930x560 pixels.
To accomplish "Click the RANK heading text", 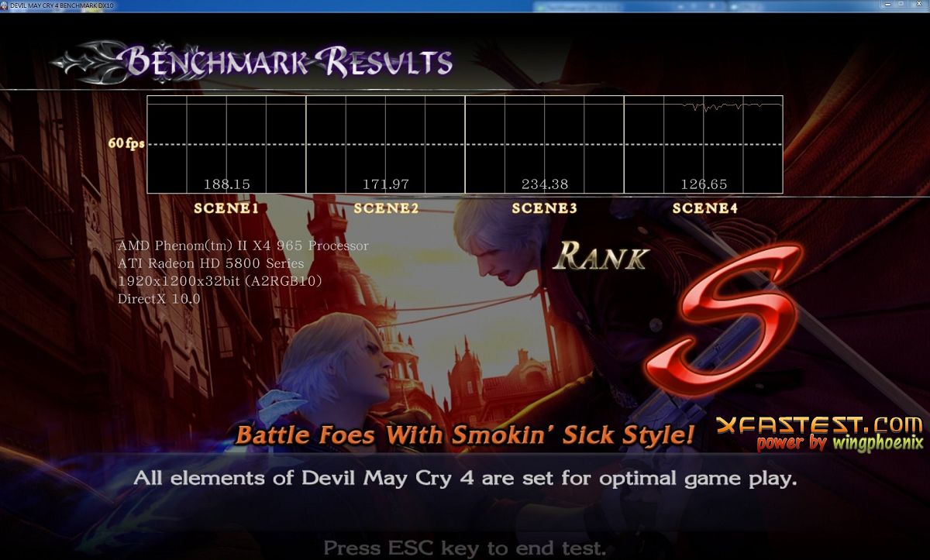I will click(601, 256).
